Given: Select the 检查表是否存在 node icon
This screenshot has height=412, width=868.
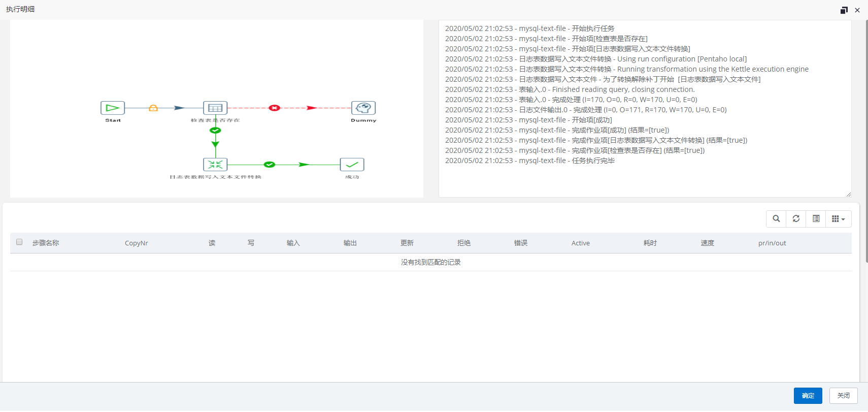Looking at the screenshot, I should tap(215, 108).
